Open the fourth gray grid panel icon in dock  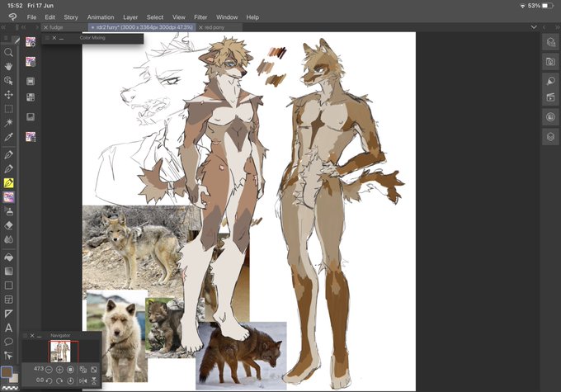coord(31,97)
